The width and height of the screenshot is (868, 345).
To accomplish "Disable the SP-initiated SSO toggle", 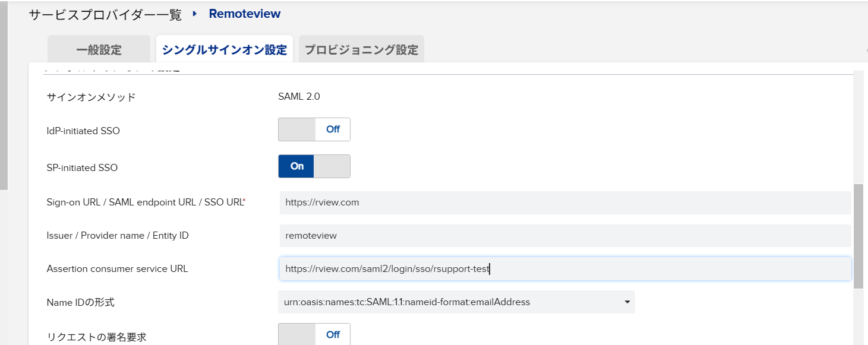I will pos(314,166).
